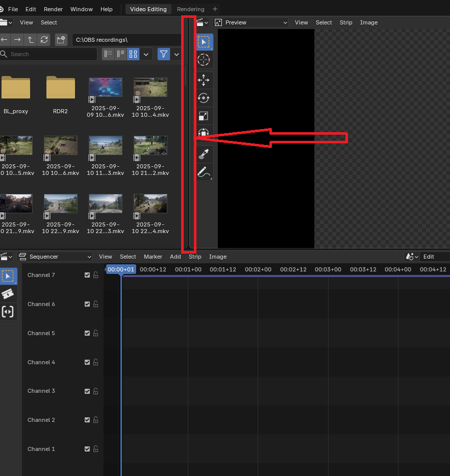
Task: Select the Video Editing workspace tab
Action: 148,9
